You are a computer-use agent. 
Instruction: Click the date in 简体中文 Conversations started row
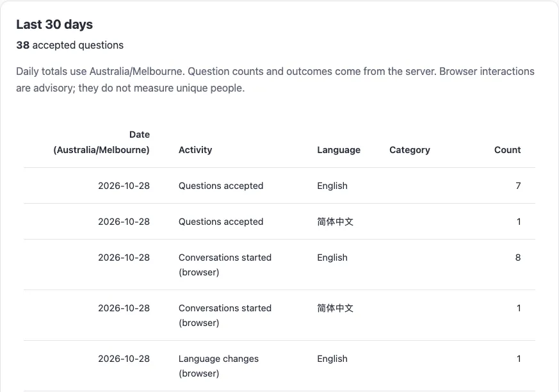pos(124,308)
